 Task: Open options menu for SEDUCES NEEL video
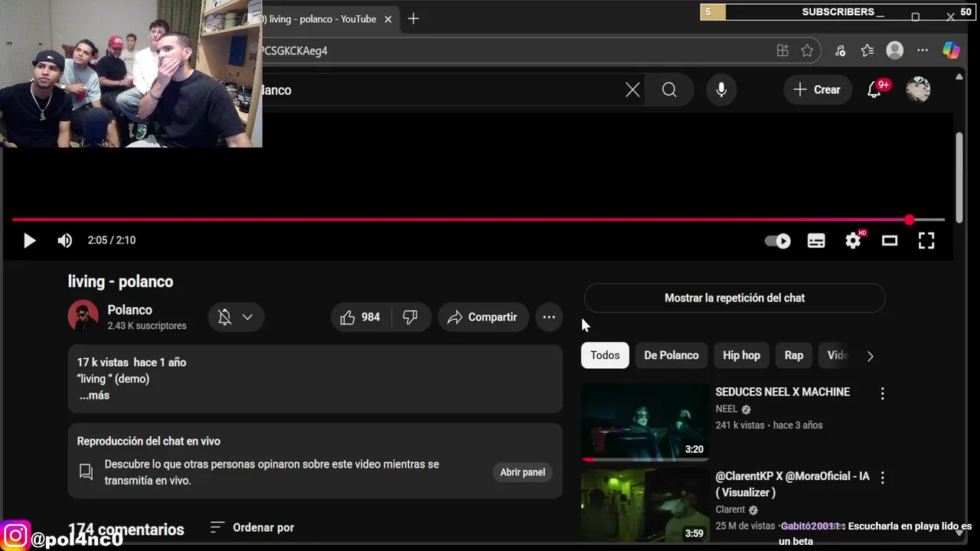(882, 393)
